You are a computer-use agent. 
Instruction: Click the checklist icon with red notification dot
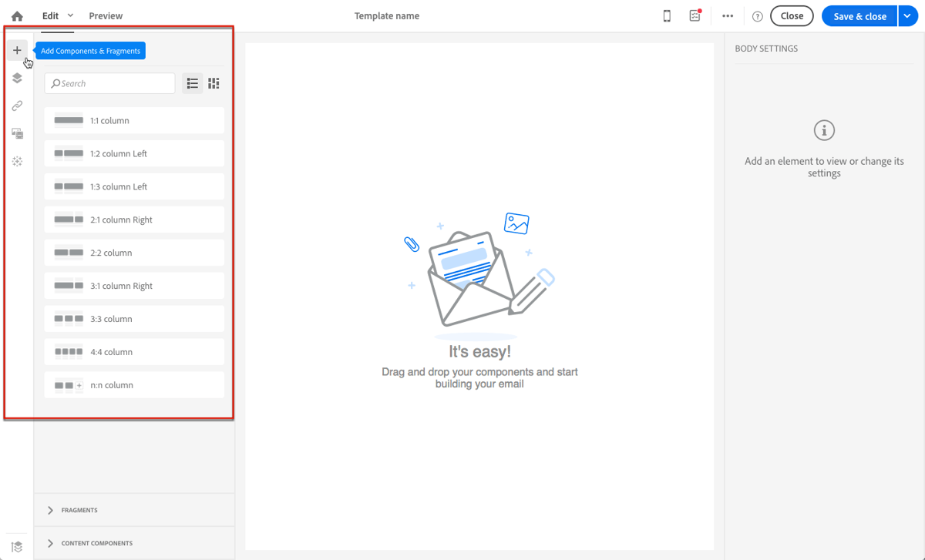click(x=695, y=15)
